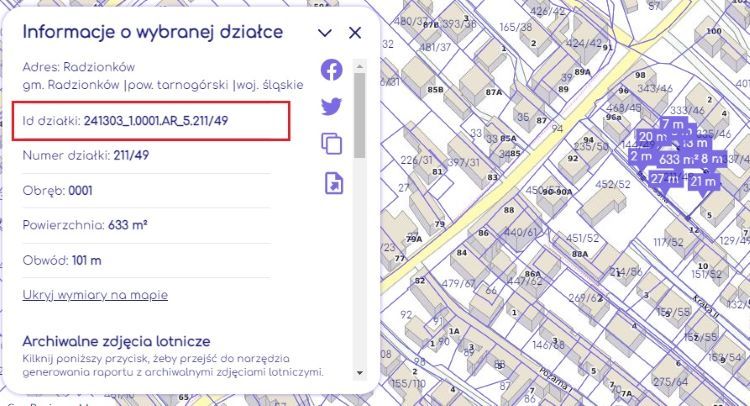
Task: Click parcel label 146/68 on map
Action: (x=549, y=344)
